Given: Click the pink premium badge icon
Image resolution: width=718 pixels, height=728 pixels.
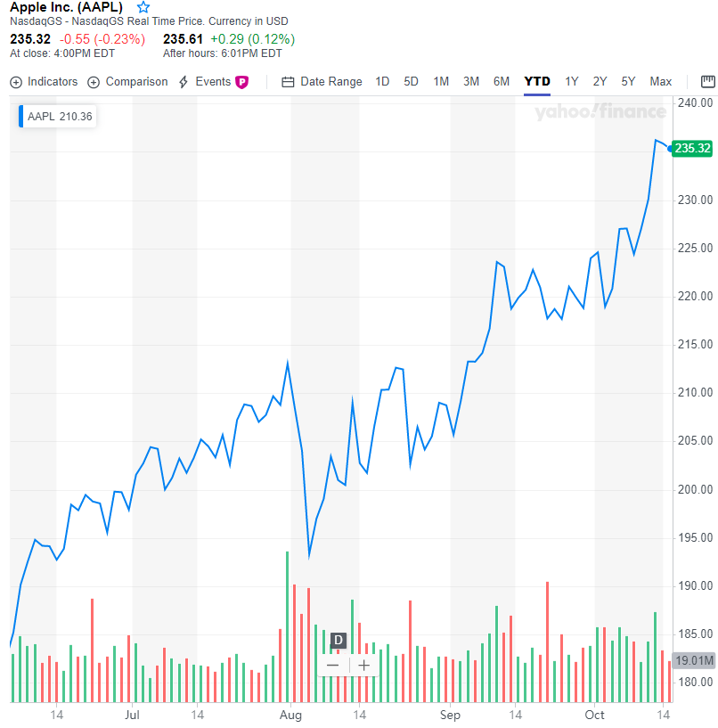Looking at the screenshot, I should (241, 82).
